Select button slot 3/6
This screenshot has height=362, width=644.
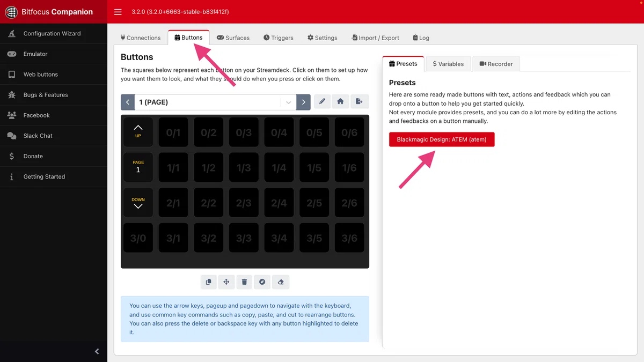[349, 238]
